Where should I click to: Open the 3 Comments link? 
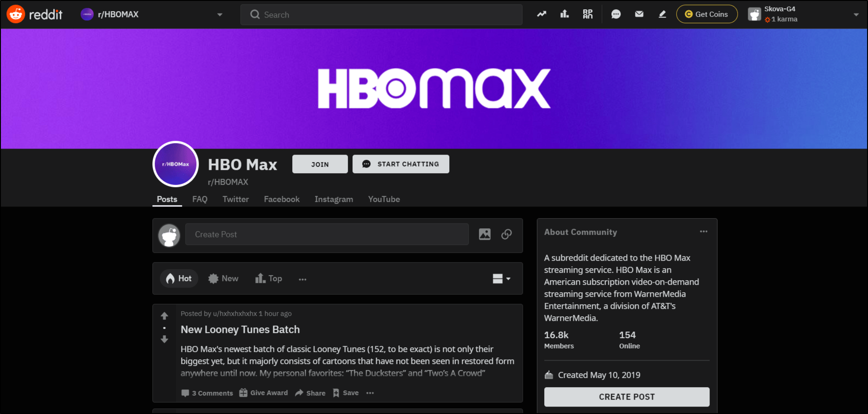pyautogui.click(x=207, y=393)
